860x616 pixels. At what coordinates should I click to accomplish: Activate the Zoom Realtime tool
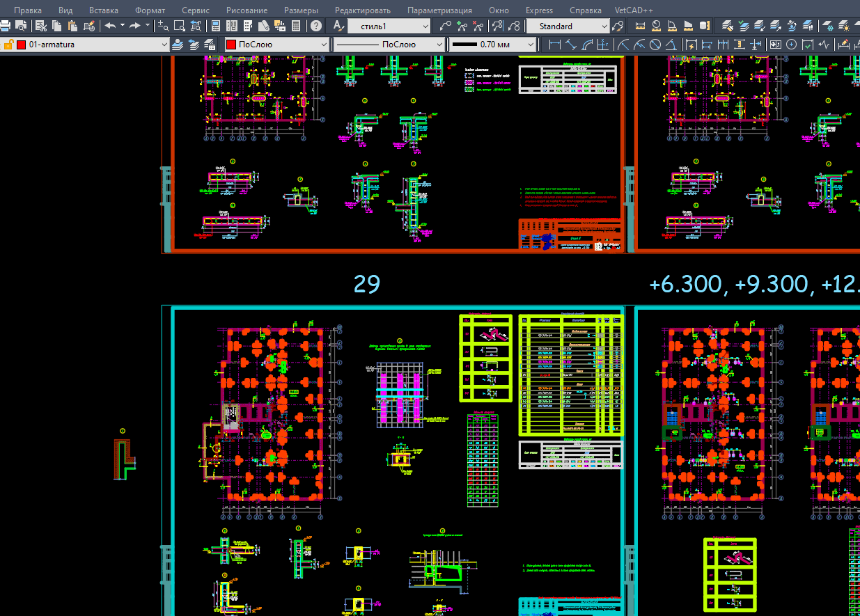[x=164, y=26]
